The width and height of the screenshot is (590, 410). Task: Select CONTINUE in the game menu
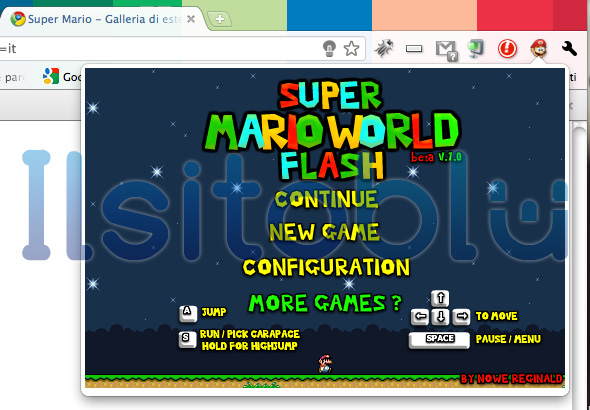[x=326, y=199]
